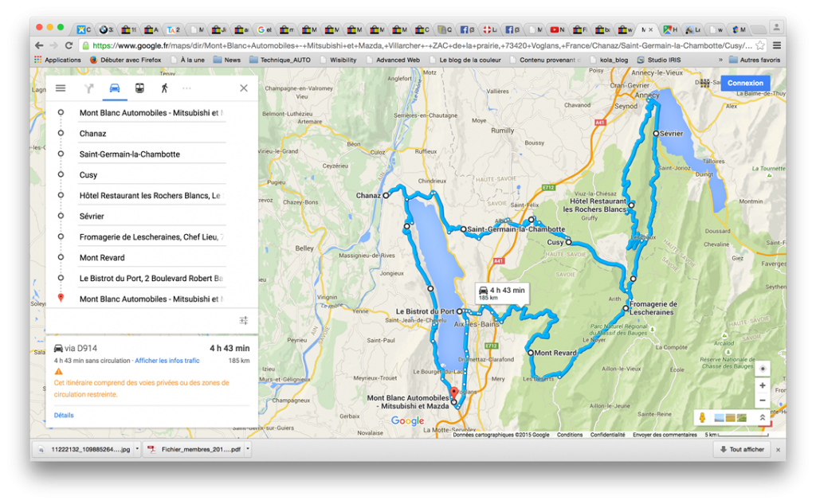Click the red destination pin on map

coord(453,393)
